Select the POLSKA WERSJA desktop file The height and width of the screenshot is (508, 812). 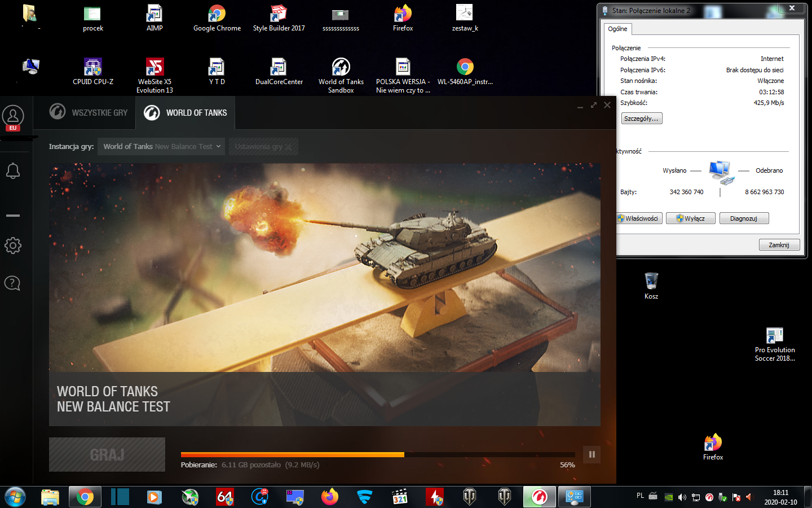tap(403, 76)
